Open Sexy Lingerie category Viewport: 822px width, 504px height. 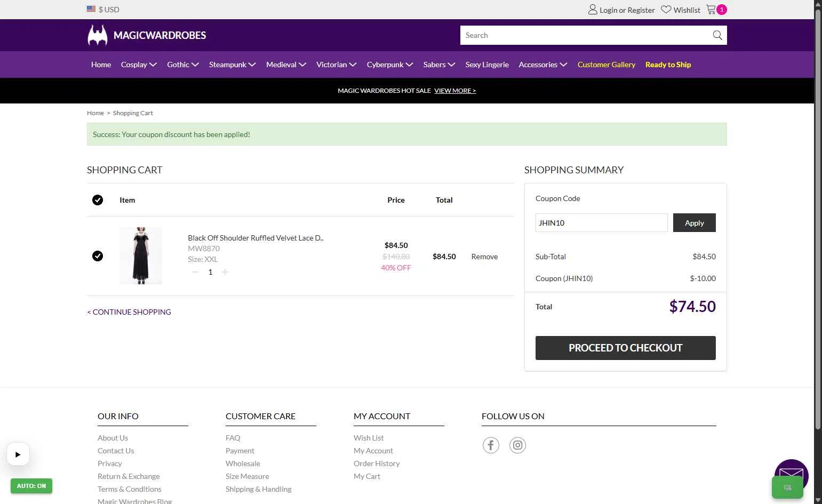[x=487, y=65]
